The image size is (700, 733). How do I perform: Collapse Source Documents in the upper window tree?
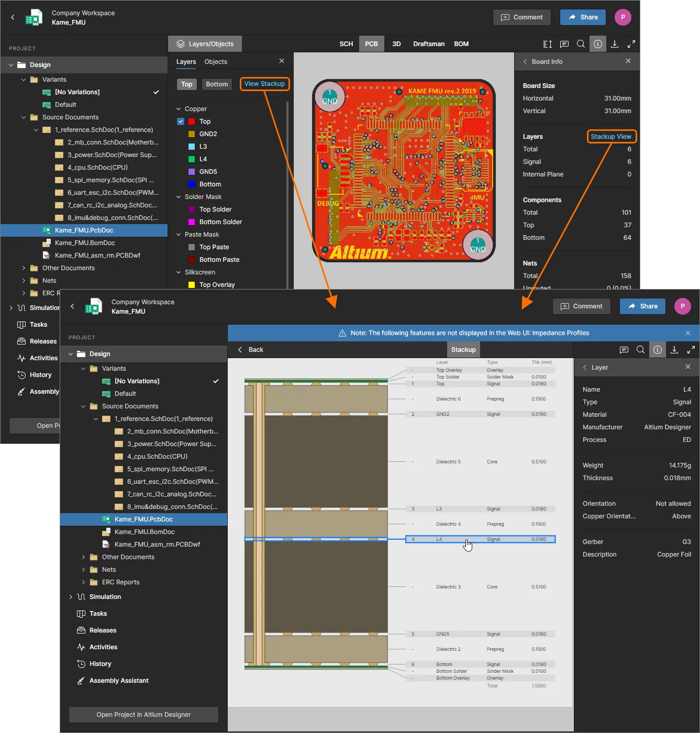(x=24, y=117)
